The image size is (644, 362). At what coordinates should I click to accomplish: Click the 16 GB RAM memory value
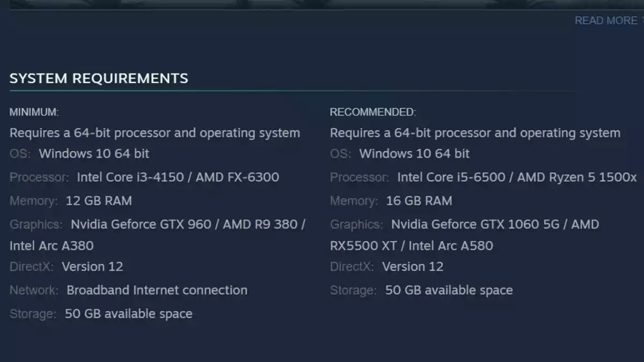tap(419, 201)
